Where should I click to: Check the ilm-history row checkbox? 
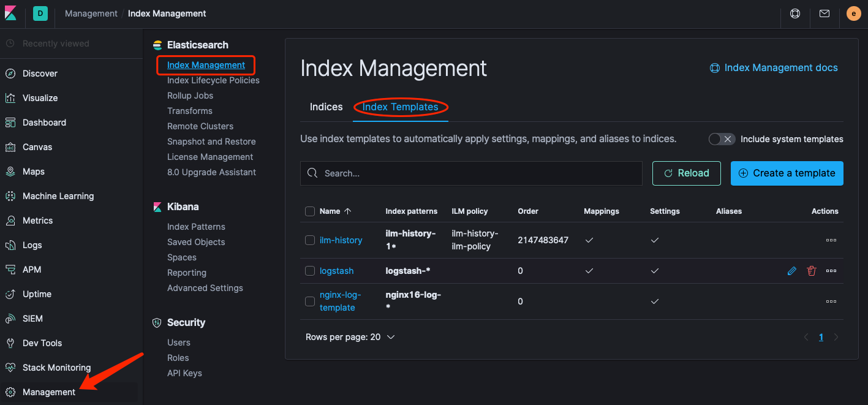coord(310,240)
